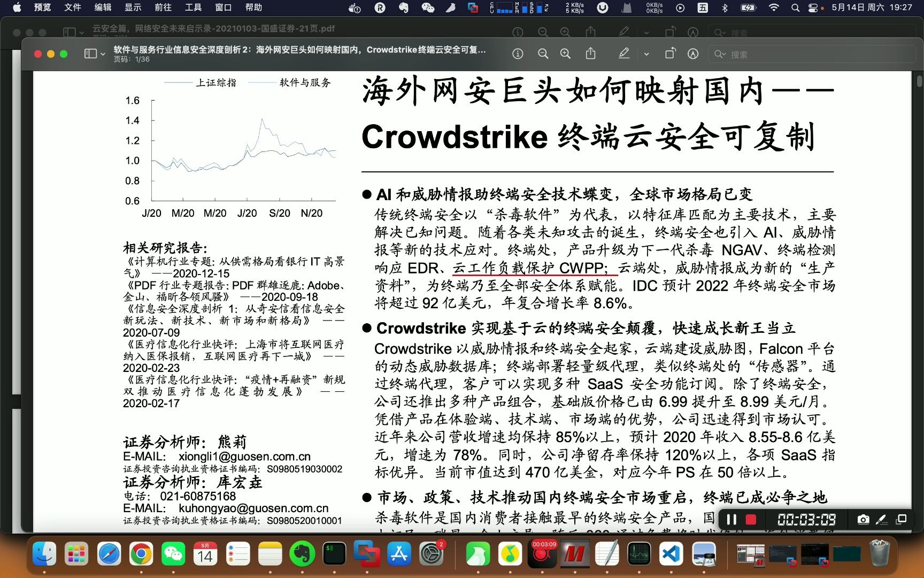The image size is (924, 578).
Task: Open Spotlight search in the menu bar
Action: [795, 7]
